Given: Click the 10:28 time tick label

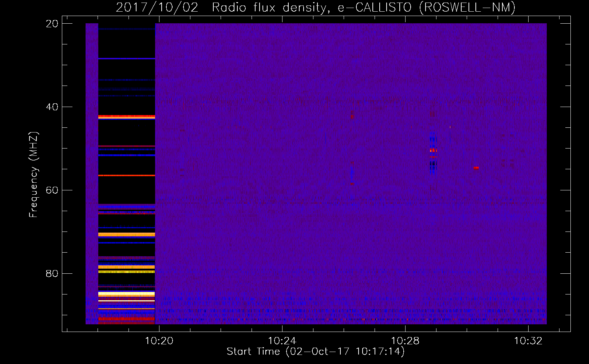Looking at the screenshot, I should pyautogui.click(x=405, y=341).
